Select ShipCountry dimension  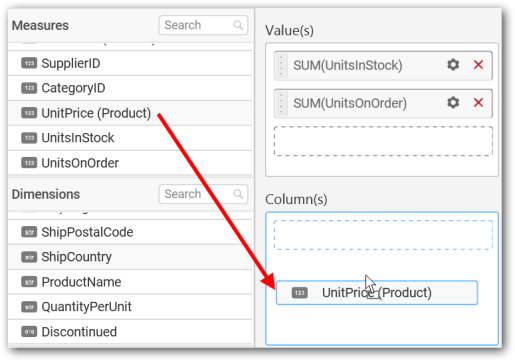tap(130, 257)
